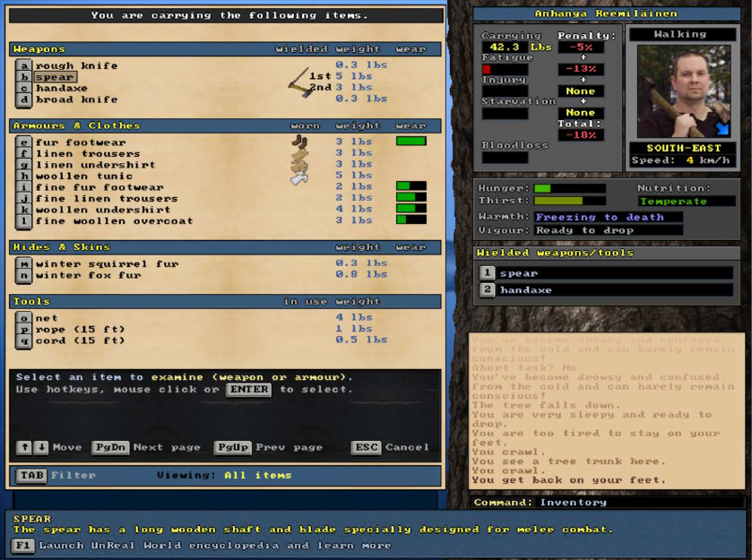
Task: Select hotkey 'o' for net
Action: click(x=23, y=317)
